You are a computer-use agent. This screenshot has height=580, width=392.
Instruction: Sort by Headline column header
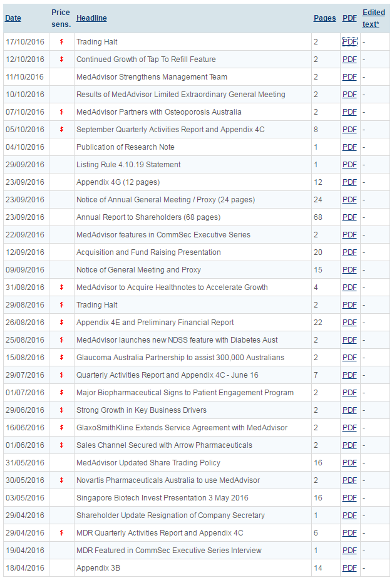coord(91,18)
